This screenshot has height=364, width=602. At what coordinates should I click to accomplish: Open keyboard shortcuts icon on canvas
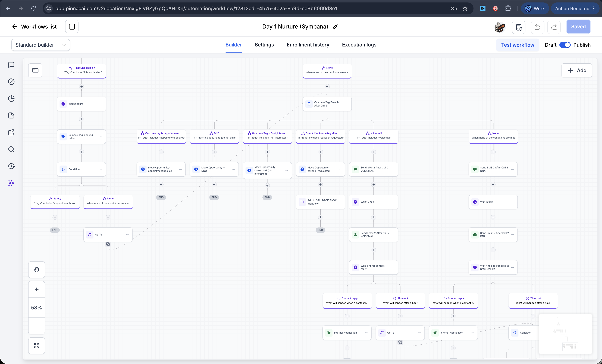tap(35, 70)
